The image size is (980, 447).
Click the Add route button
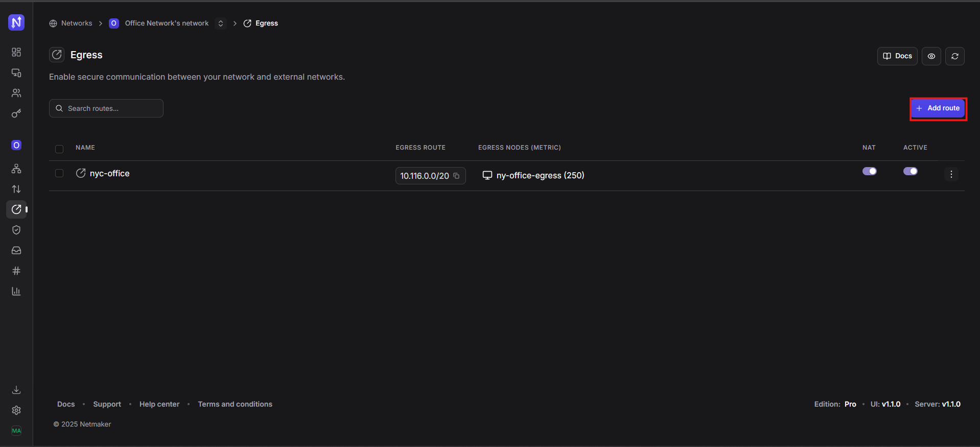click(938, 108)
